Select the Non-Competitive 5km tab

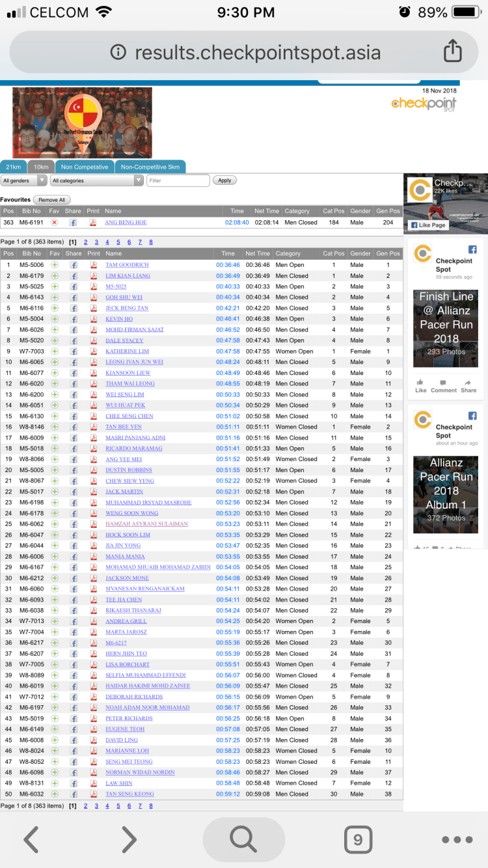(150, 167)
